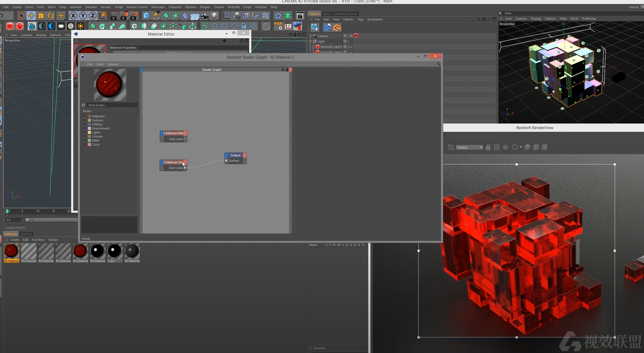This screenshot has width=644, height=353.
Task: Toggle Z axis lock
Action: point(93,16)
